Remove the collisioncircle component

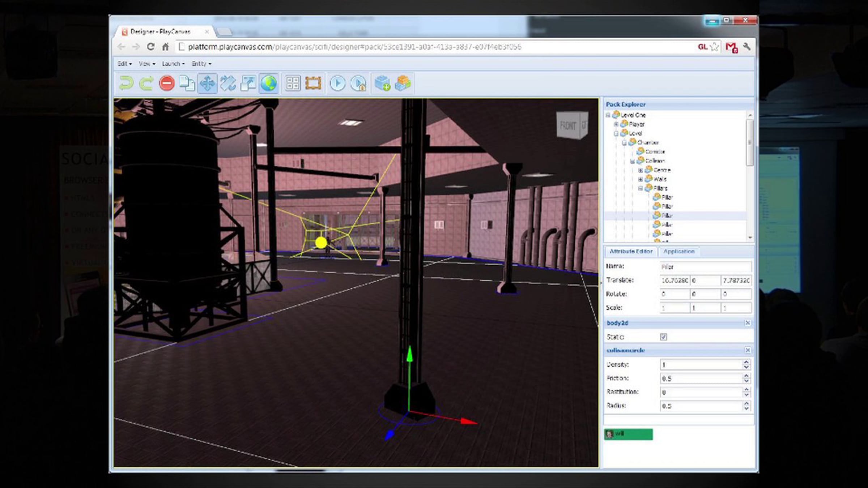point(748,350)
